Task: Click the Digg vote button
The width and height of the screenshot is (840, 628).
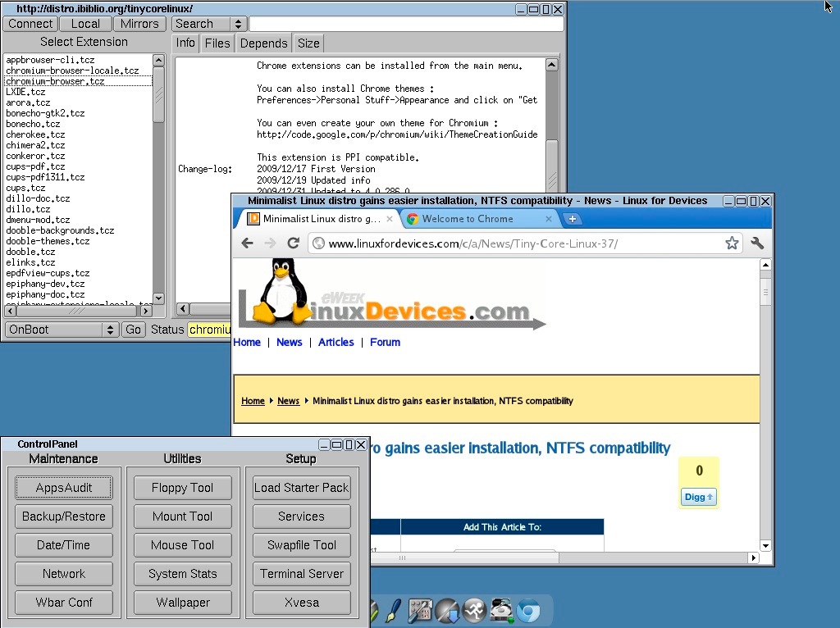Action: tap(698, 497)
